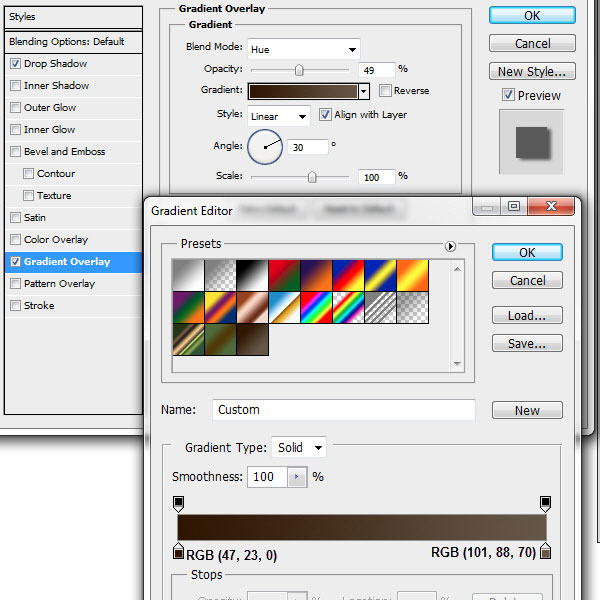Choose the copper gradient preset
Viewport: 600px width, 600px height.
click(252, 307)
